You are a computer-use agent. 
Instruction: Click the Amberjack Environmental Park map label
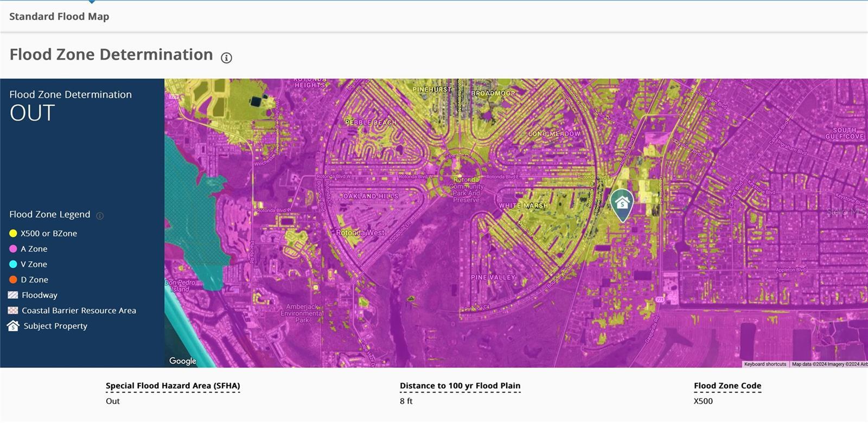[x=302, y=313]
